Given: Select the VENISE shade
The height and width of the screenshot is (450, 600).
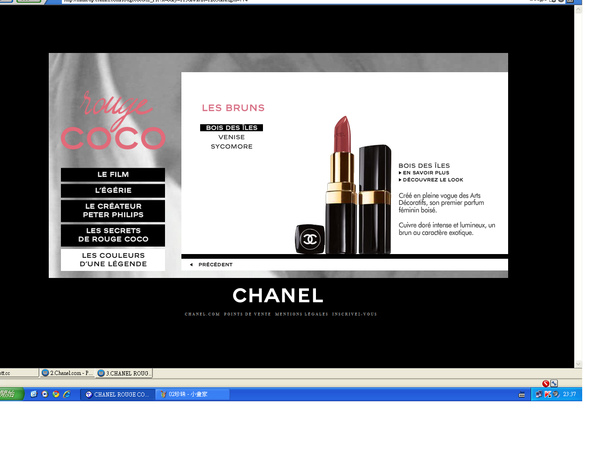Looking at the screenshot, I should tap(232, 137).
